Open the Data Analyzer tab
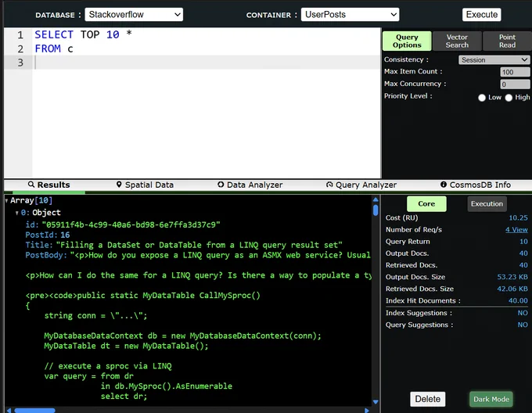Screen dimensions: 532x413 tap(250, 185)
